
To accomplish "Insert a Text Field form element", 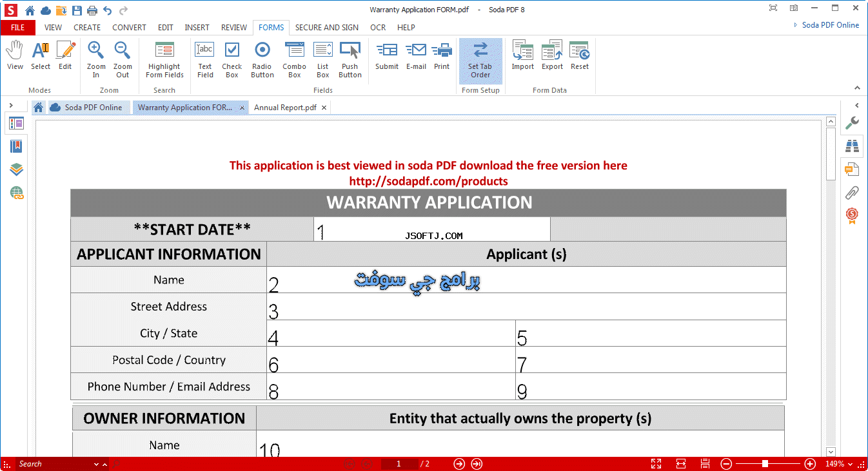I will point(205,59).
